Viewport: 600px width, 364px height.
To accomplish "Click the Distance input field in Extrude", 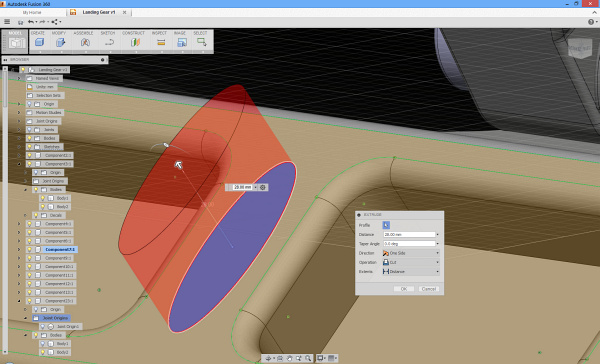I will tap(409, 234).
